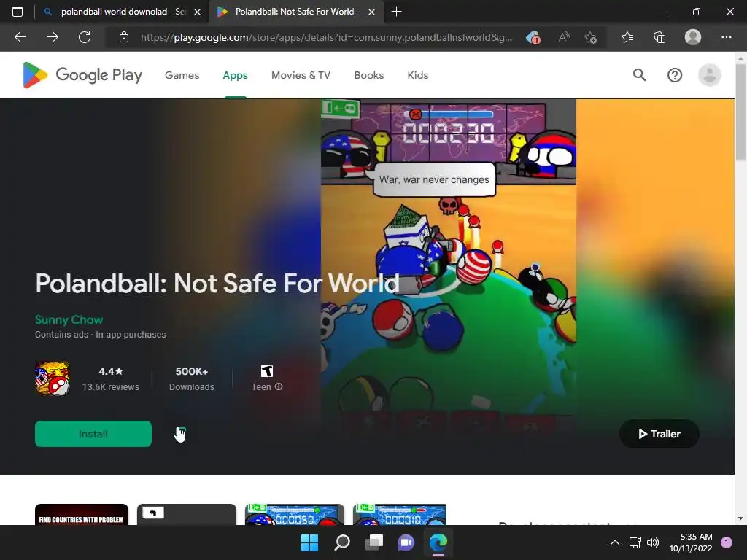Screen dimensions: 747x560
Task: Click the address bar URL
Action: click(326, 37)
